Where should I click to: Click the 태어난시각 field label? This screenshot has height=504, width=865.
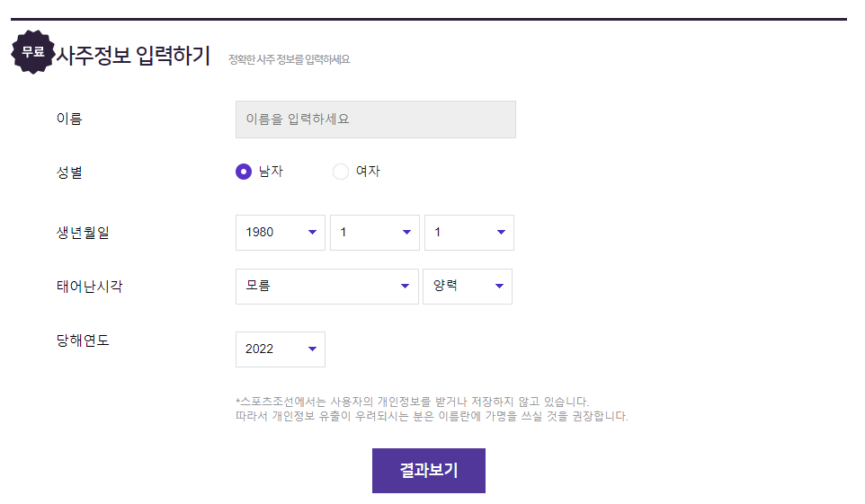[89, 287]
